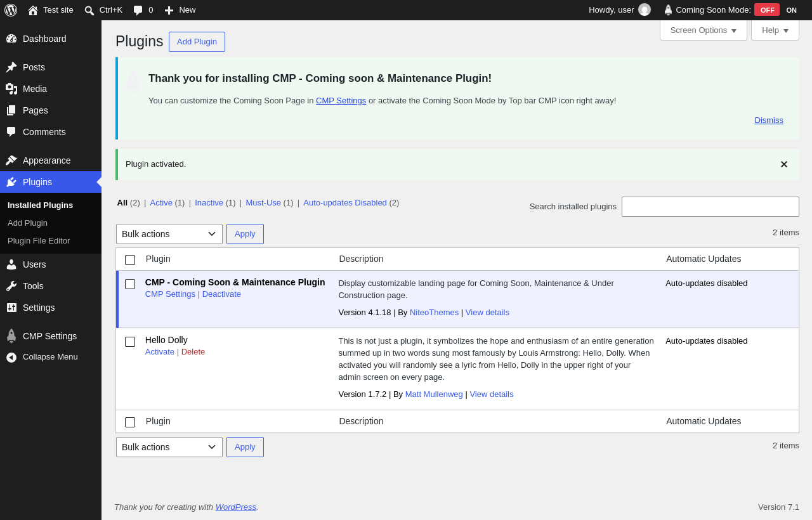Check the Hello Dolly plugin checkbox
812x520 pixels.
tap(130, 342)
